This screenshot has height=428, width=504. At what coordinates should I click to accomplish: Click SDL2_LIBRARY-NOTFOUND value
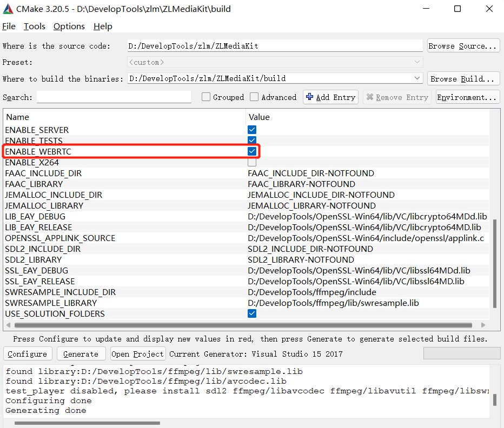301,259
